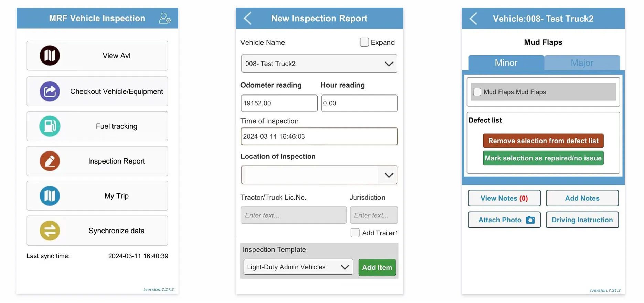The image size is (644, 303).
Task: Click the Odometer reading field
Action: tap(279, 103)
